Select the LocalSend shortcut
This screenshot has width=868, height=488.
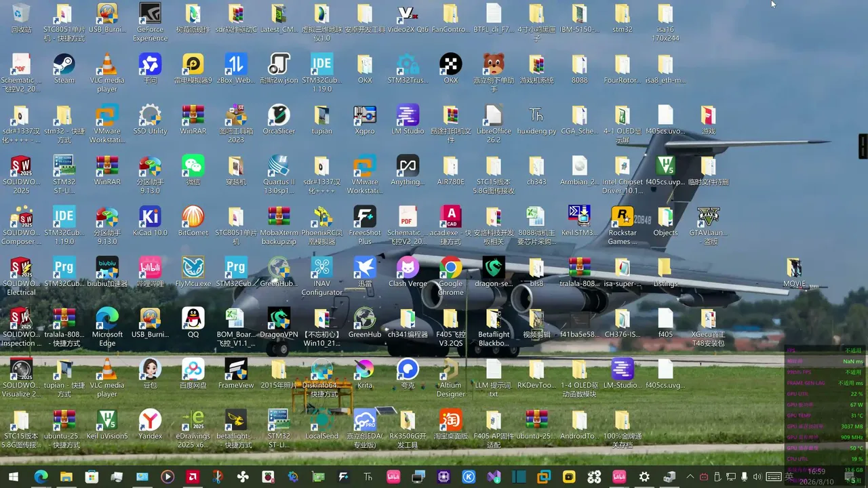pyautogui.click(x=322, y=425)
